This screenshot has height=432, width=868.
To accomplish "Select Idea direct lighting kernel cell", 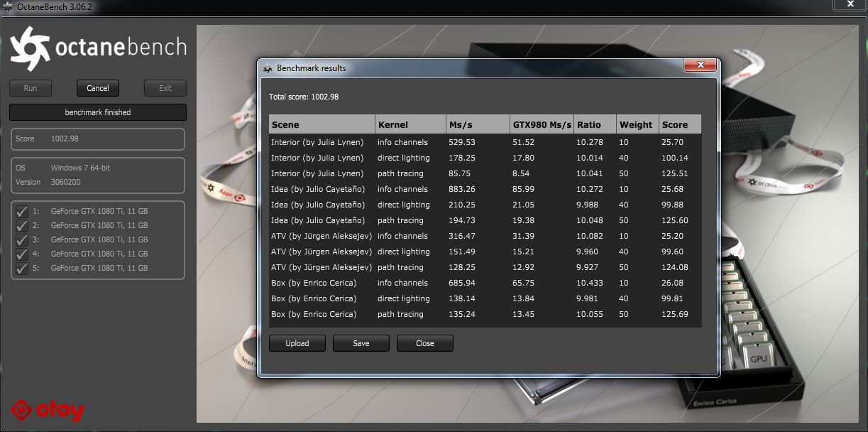I will click(x=404, y=205).
